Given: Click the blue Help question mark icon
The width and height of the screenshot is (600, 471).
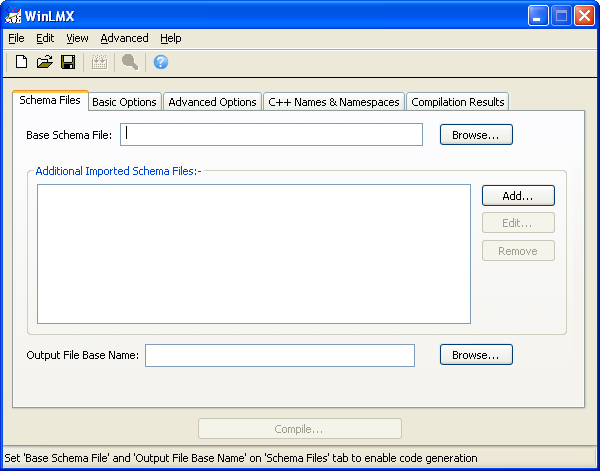Looking at the screenshot, I should [x=161, y=62].
